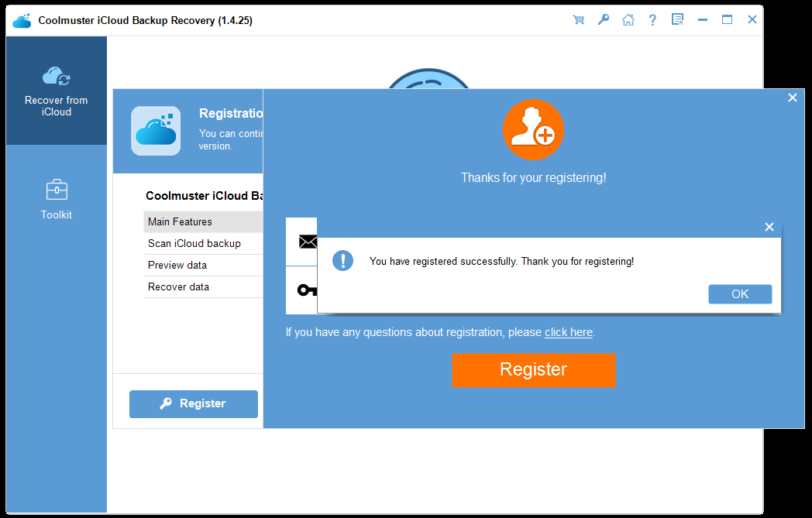Open the home page icon
Screen dimensions: 812x518
pyautogui.click(x=628, y=20)
